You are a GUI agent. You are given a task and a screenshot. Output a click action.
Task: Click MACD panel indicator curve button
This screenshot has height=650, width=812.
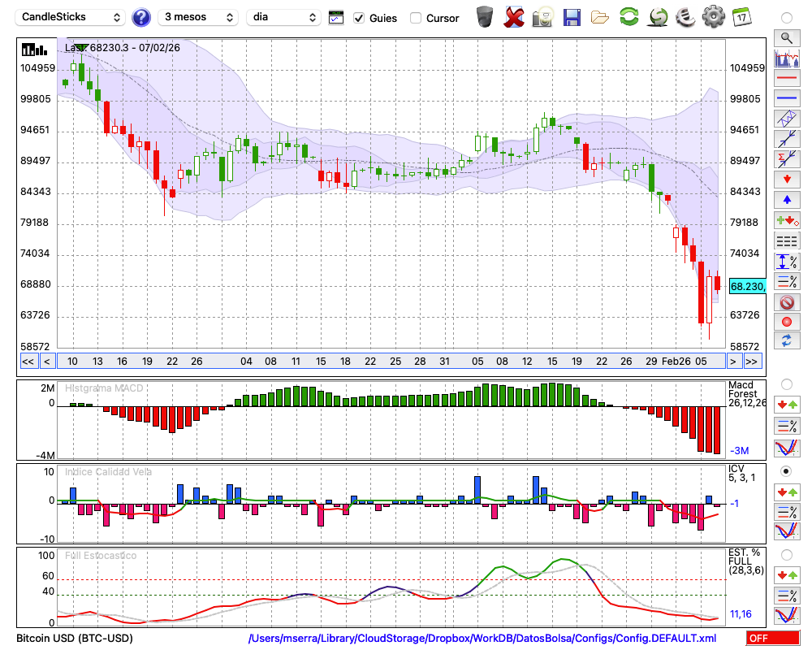point(787,448)
